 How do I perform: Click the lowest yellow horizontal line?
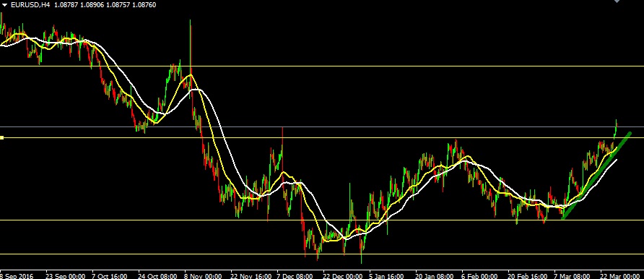(322, 254)
